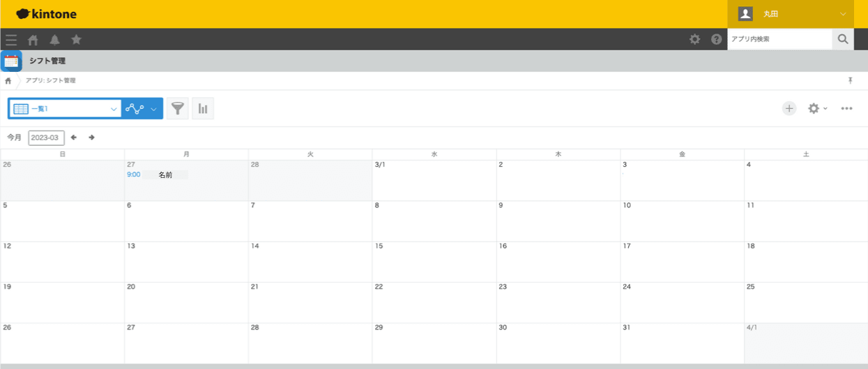Open the bookmarks star icon
Screen dimensions: 868x369
[76, 40]
